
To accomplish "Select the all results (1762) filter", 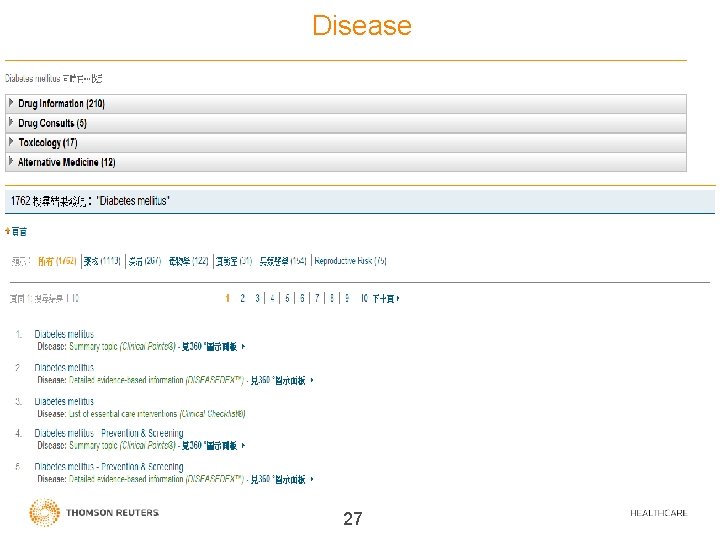I will coord(57,261).
